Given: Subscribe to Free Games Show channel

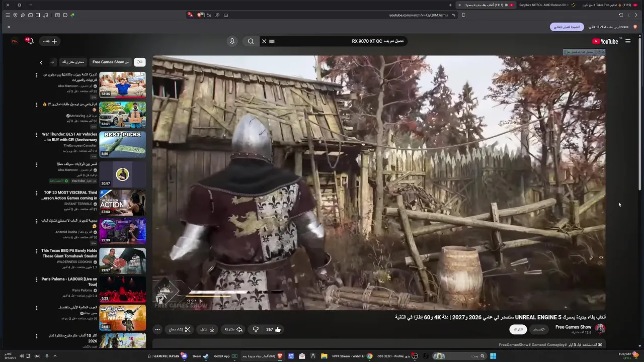Looking at the screenshot, I should pyautogui.click(x=518, y=329).
